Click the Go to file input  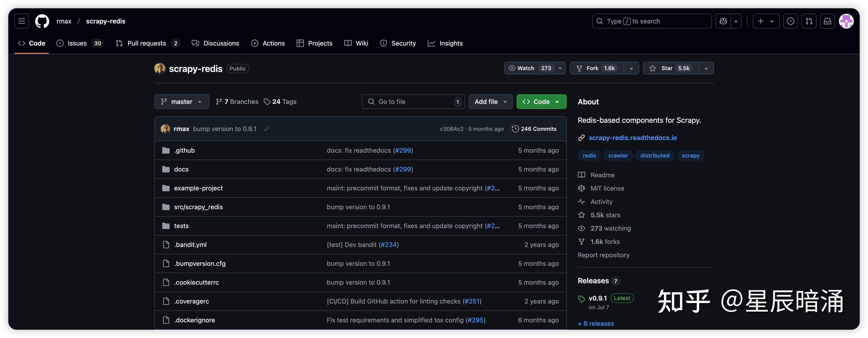point(414,102)
